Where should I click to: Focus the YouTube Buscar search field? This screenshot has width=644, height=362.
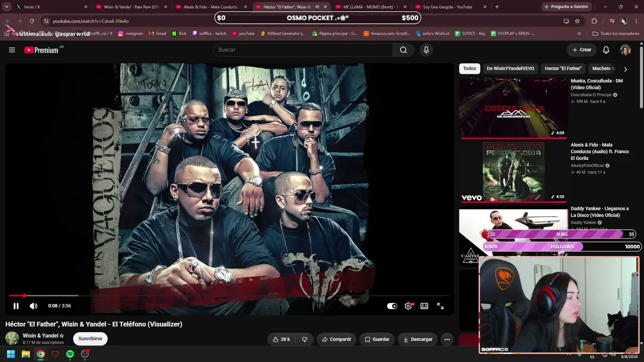pyautogui.click(x=303, y=50)
